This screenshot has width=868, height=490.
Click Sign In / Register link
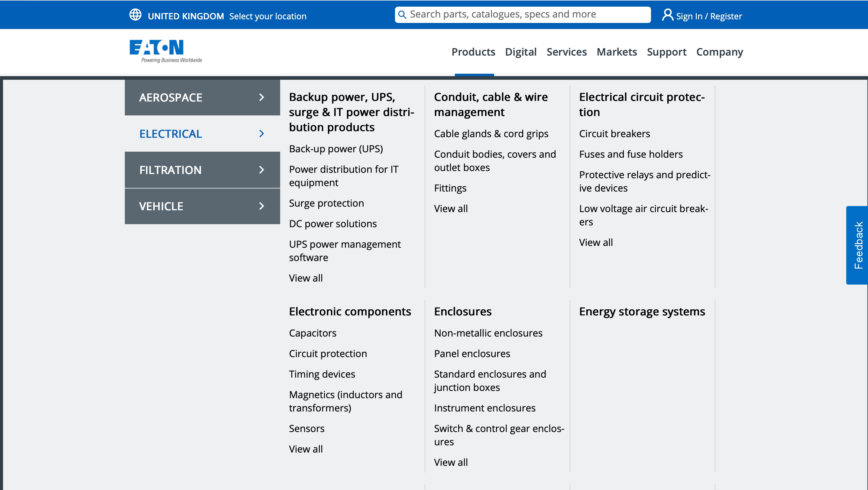(709, 16)
